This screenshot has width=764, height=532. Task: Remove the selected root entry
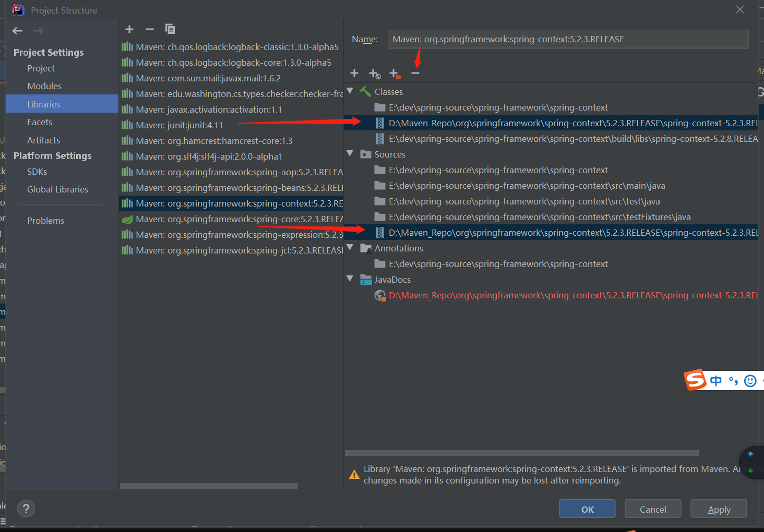[415, 74]
